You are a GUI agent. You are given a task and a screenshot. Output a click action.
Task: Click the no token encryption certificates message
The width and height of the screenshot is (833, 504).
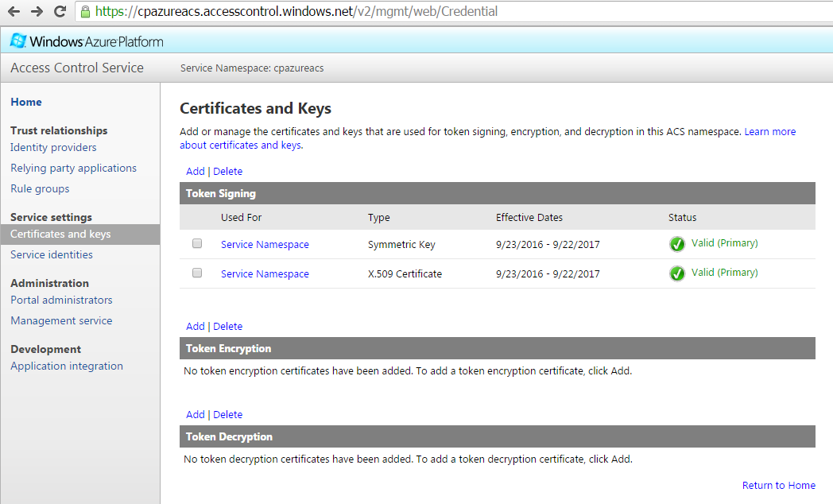(x=408, y=370)
